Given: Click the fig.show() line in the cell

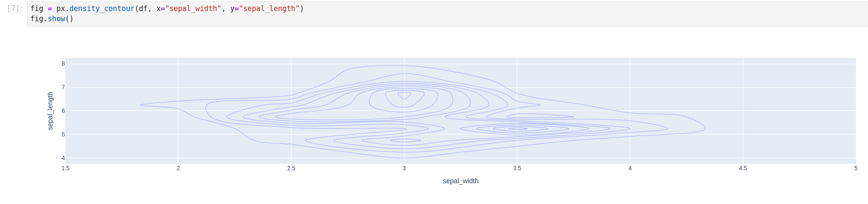Looking at the screenshot, I should [x=52, y=19].
